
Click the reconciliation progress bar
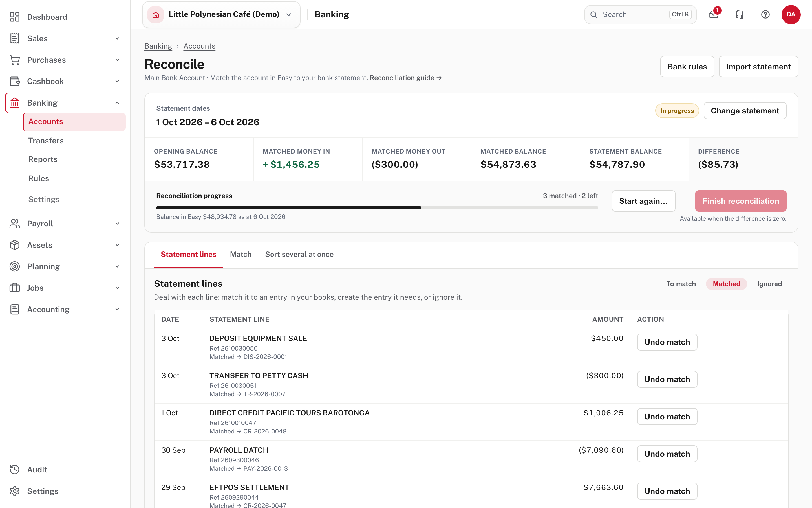click(x=377, y=208)
